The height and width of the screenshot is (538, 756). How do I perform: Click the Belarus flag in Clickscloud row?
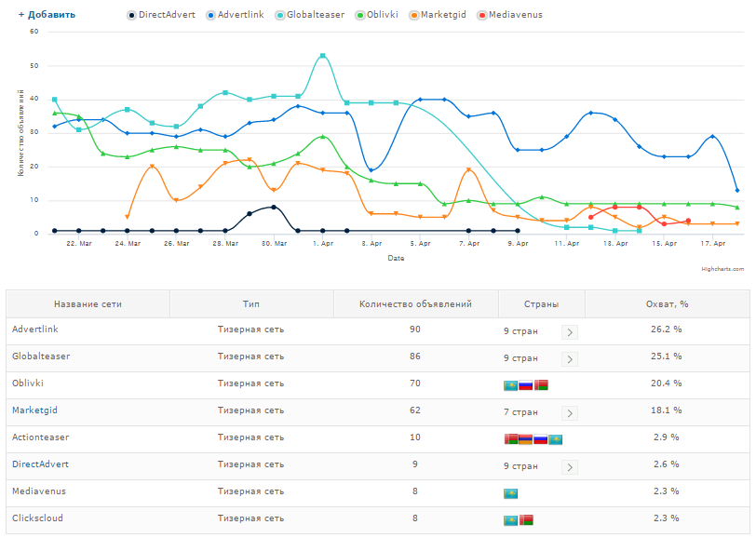tap(526, 520)
